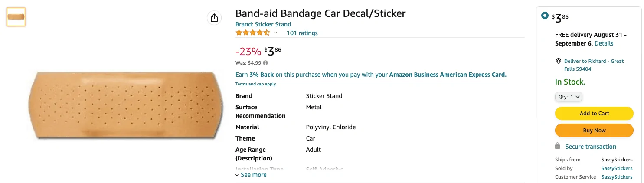The height and width of the screenshot is (183, 644).
Task: Open the Qty quantity dropdown
Action: [x=569, y=97]
